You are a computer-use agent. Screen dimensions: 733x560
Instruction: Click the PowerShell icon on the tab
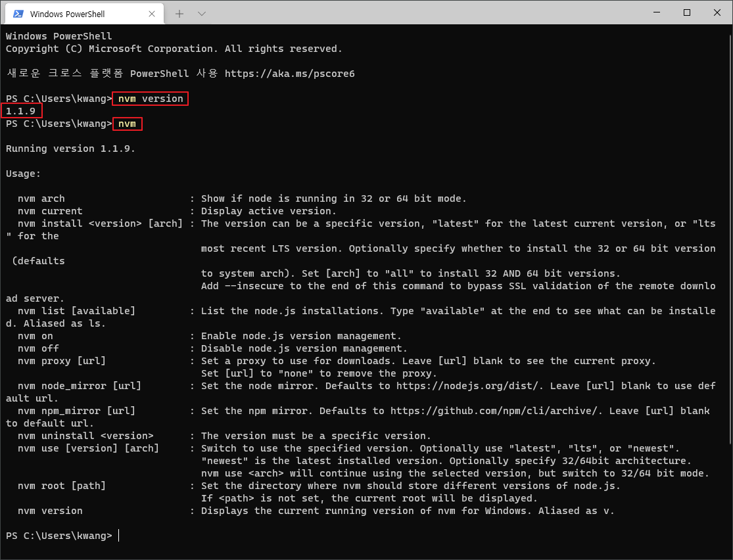[17, 12]
